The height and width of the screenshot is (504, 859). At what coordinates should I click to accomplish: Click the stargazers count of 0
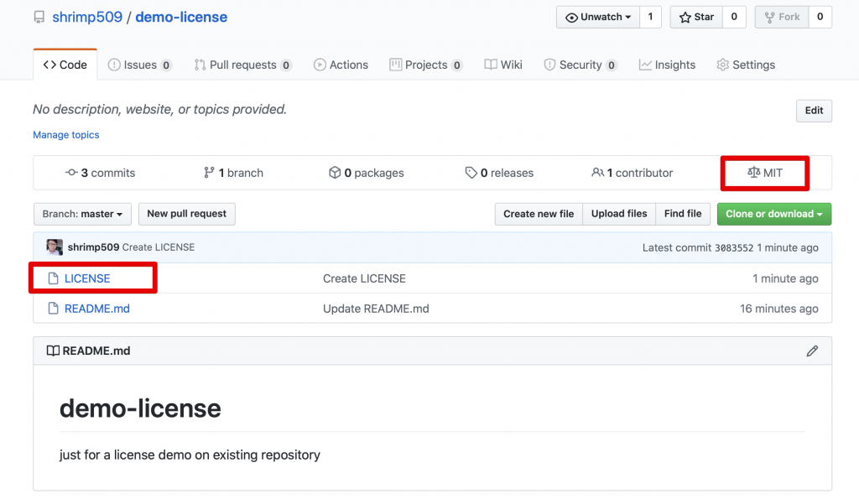(x=734, y=17)
